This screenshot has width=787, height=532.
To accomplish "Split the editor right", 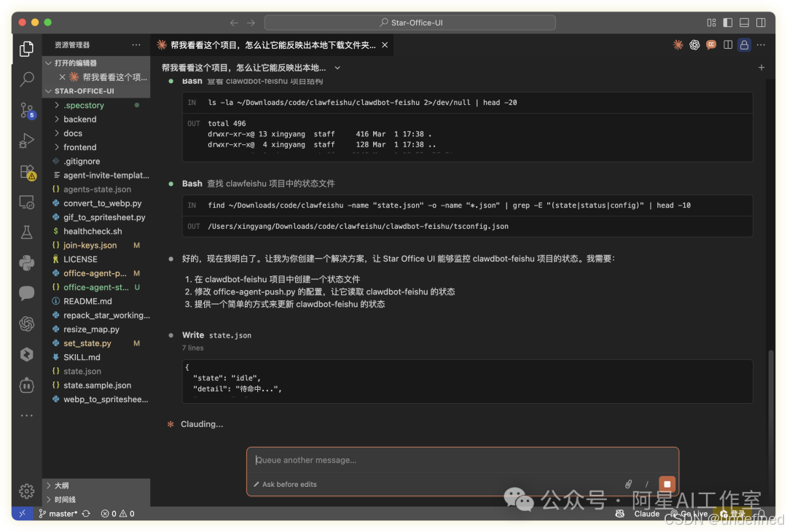I will click(728, 45).
